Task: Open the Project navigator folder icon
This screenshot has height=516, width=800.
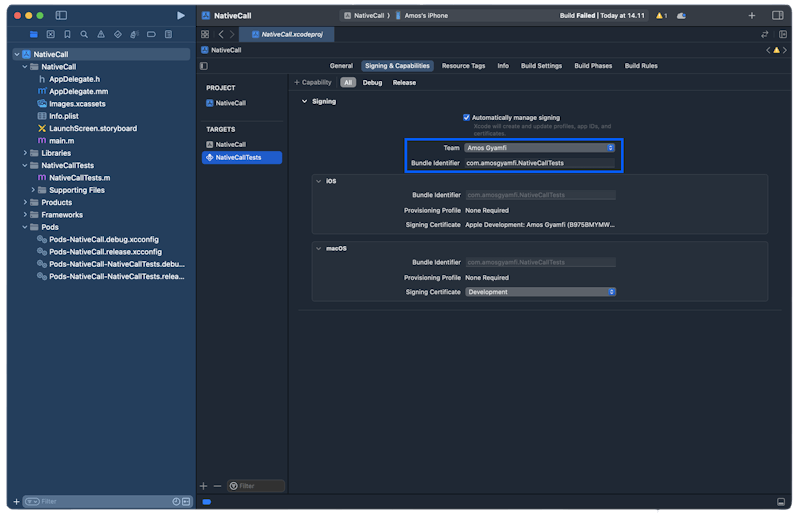Action: point(34,34)
